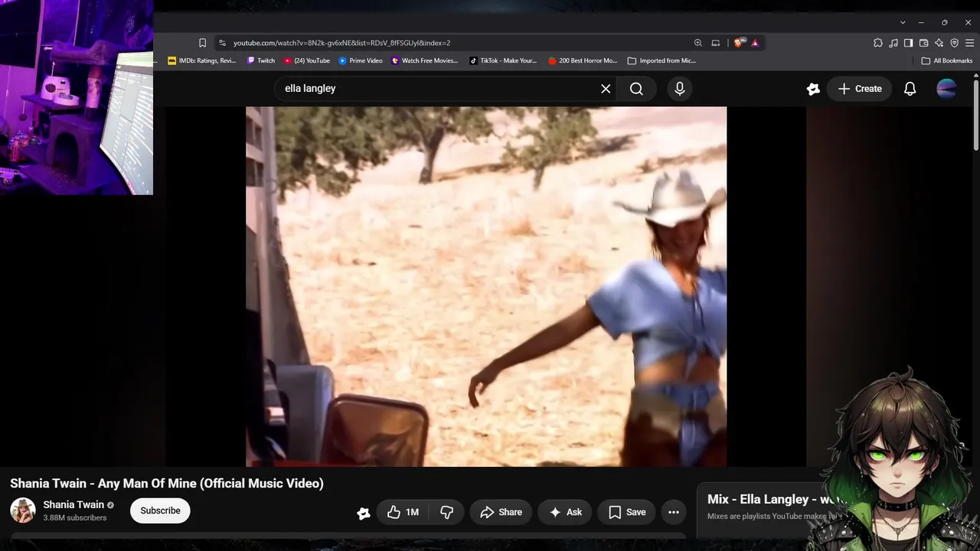Open the Brave Rewards triangle icon
This screenshot has width=980, height=551.
[755, 43]
